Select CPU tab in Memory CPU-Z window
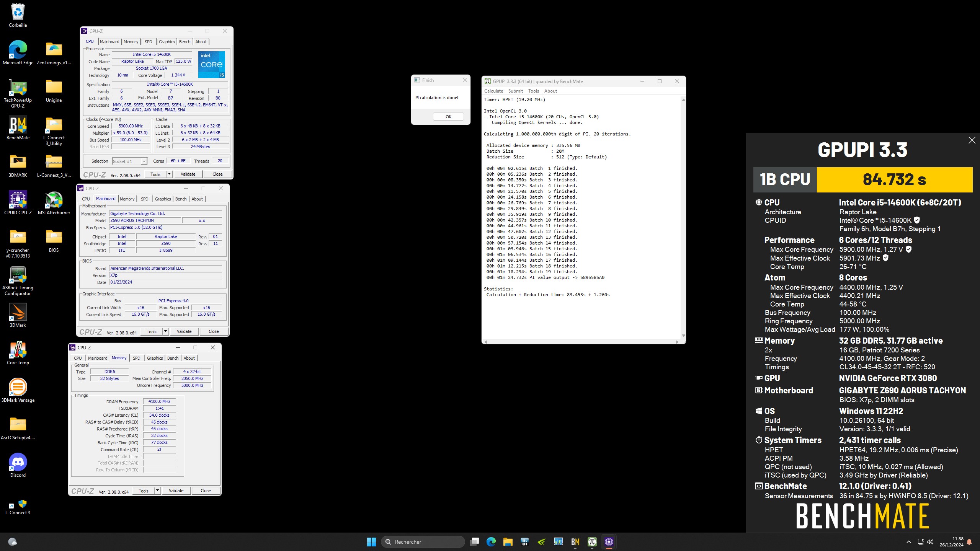This screenshot has height=551, width=980. coord(78,358)
